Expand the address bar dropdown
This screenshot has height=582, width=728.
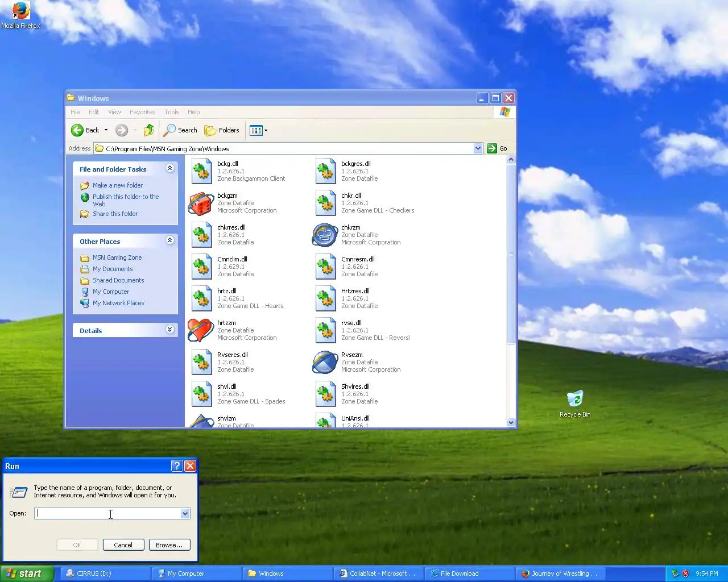point(478,148)
